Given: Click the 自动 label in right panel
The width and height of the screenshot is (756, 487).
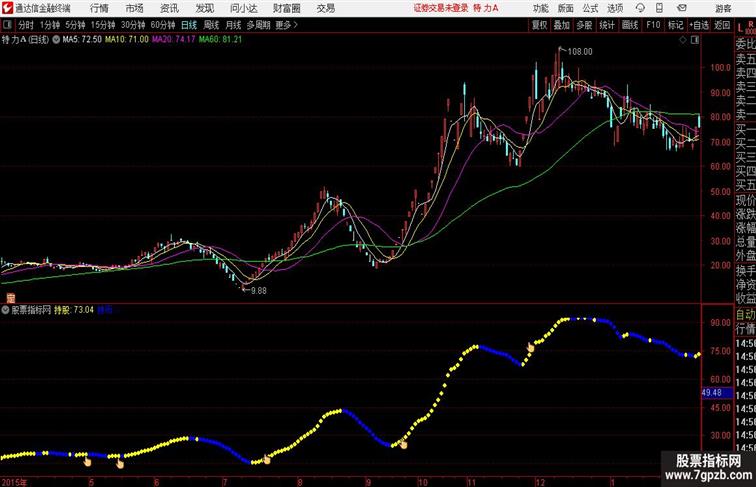Looking at the screenshot, I should [x=745, y=315].
